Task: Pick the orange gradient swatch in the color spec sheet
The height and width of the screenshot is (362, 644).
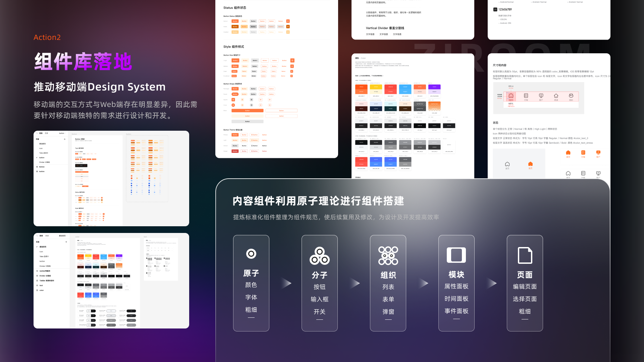Action: [434, 106]
